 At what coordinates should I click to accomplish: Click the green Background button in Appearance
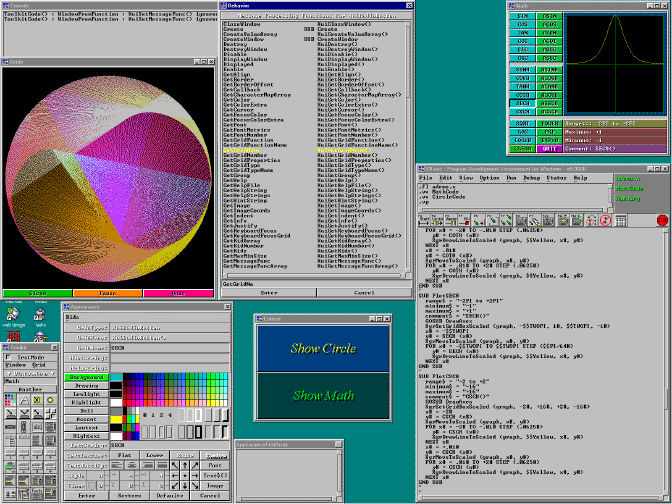pos(87,377)
